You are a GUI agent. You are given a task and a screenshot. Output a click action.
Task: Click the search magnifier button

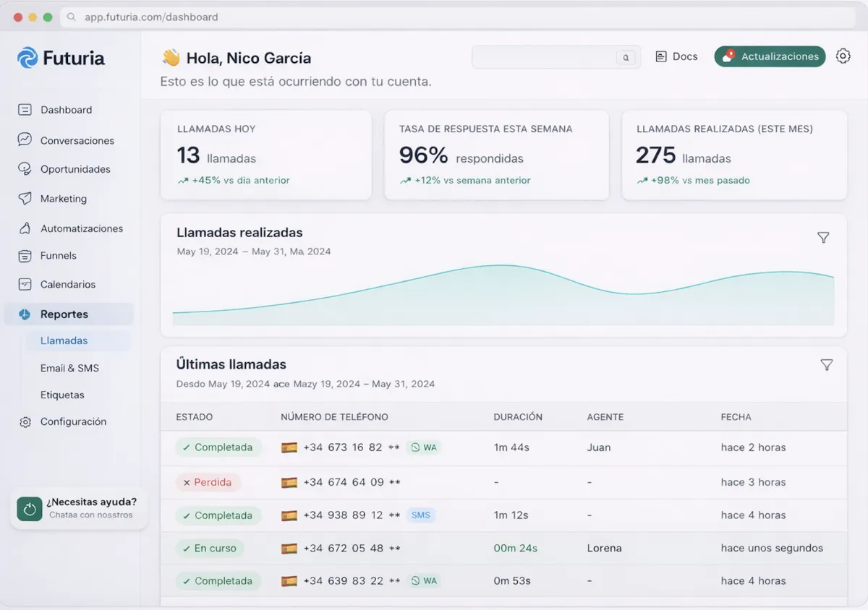[x=626, y=57]
